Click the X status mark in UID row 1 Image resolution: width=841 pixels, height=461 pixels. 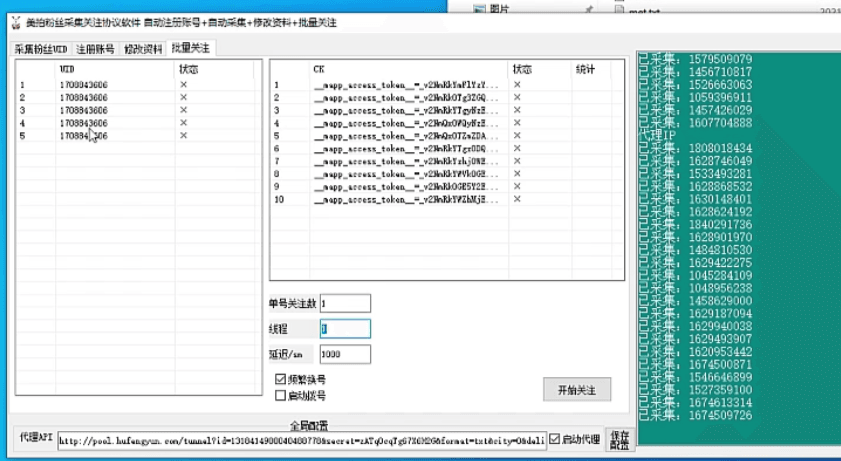point(183,85)
